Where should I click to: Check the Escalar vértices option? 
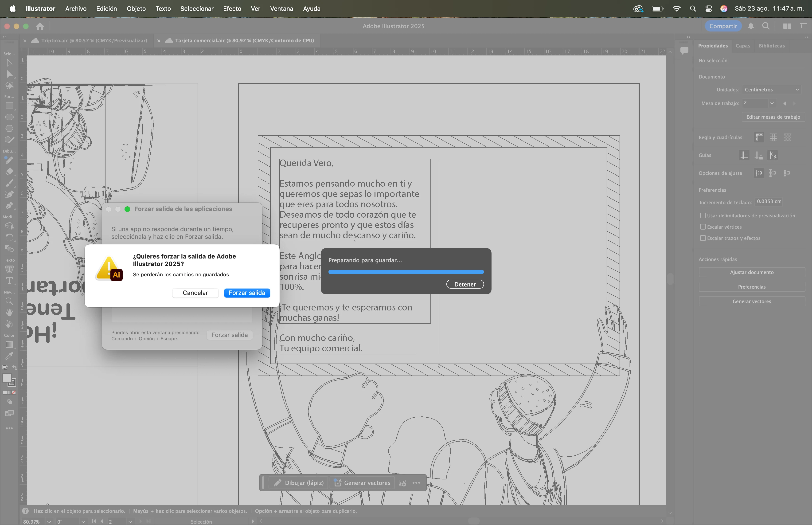703,227
